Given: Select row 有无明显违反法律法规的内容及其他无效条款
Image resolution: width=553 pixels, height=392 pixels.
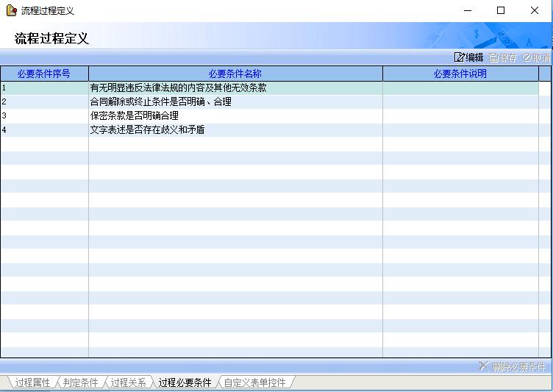Looking at the screenshot, I should (x=179, y=88).
